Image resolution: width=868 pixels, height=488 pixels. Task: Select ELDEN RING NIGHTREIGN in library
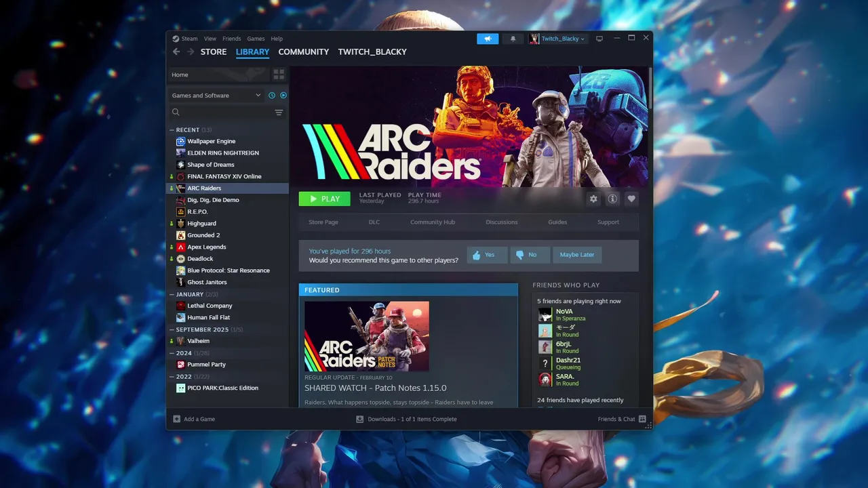pyautogui.click(x=228, y=153)
